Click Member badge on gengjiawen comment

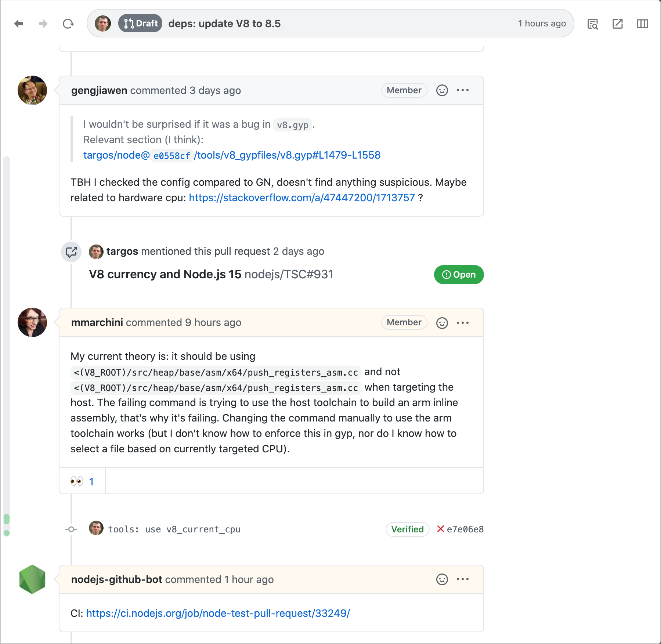[x=404, y=90]
